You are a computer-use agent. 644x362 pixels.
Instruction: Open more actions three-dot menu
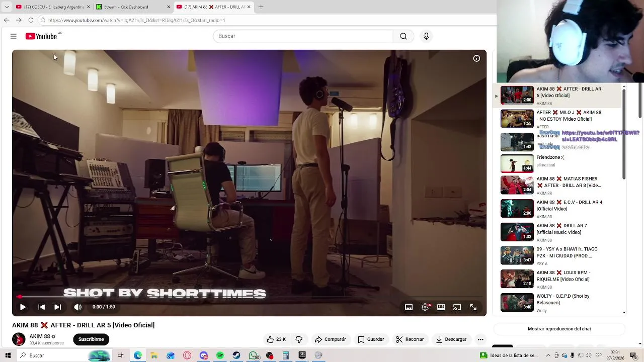click(x=480, y=339)
